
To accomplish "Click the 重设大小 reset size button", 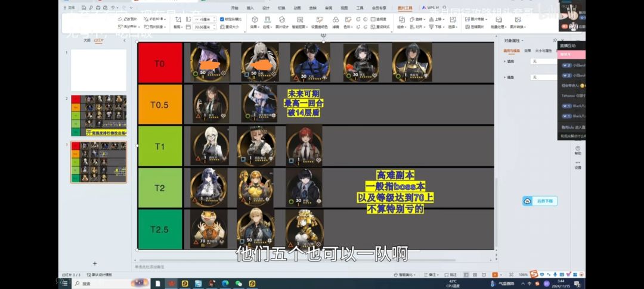I will pos(231,27).
